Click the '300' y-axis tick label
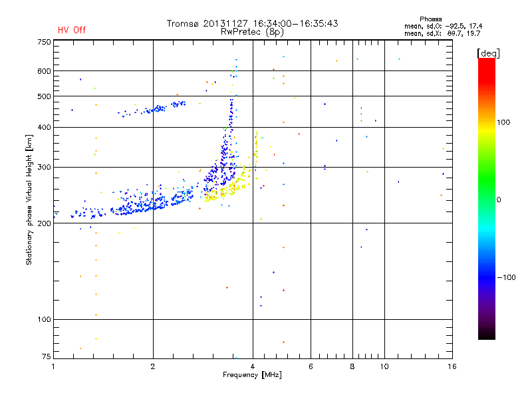Viewport: 532px width, 399px height. [x=44, y=167]
